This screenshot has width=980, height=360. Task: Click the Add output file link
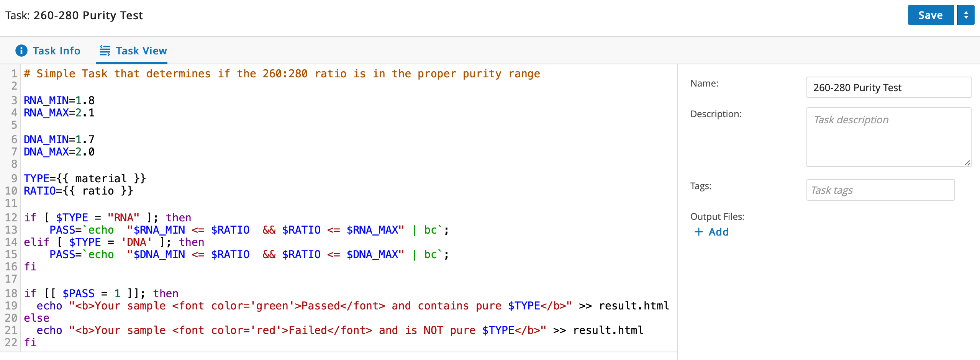pyautogui.click(x=711, y=232)
